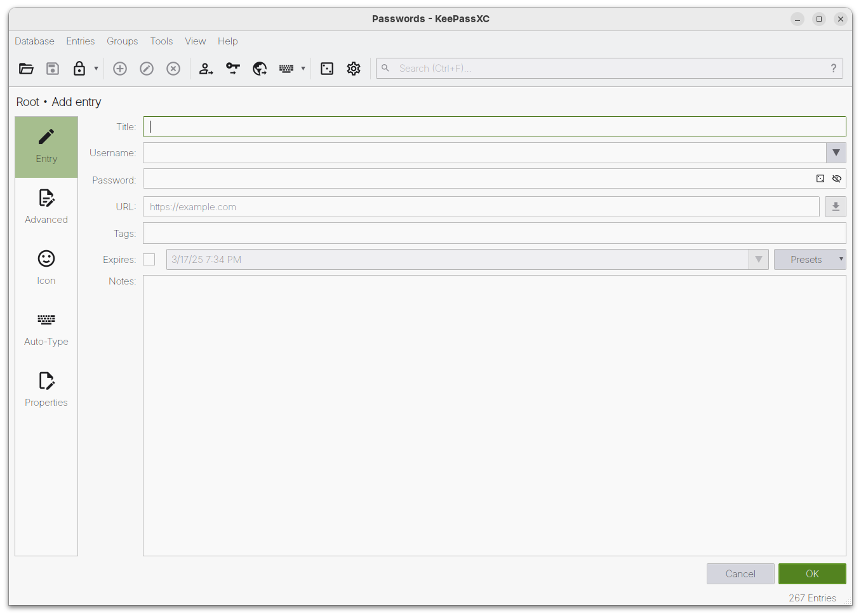Open the Help menu
The width and height of the screenshot is (861, 616).
228,41
